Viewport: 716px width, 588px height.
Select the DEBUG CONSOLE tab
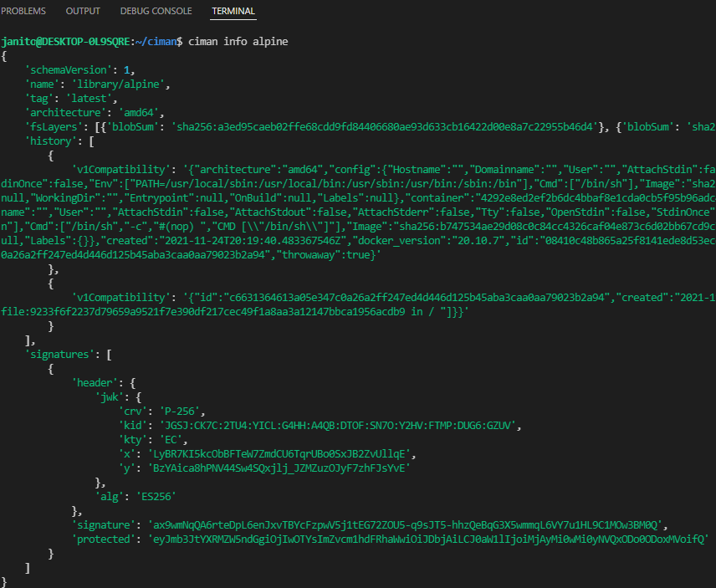point(156,11)
